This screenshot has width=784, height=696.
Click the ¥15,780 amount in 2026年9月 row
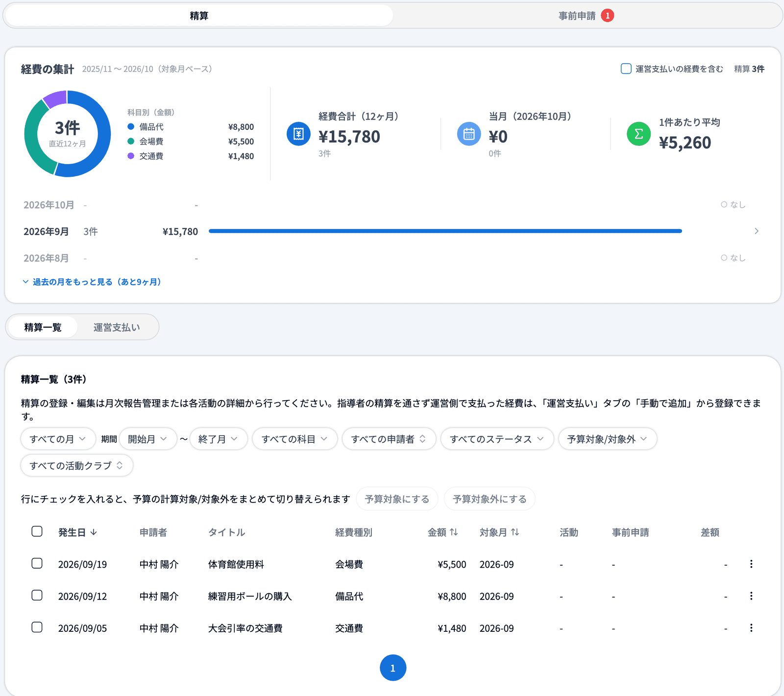[180, 232]
